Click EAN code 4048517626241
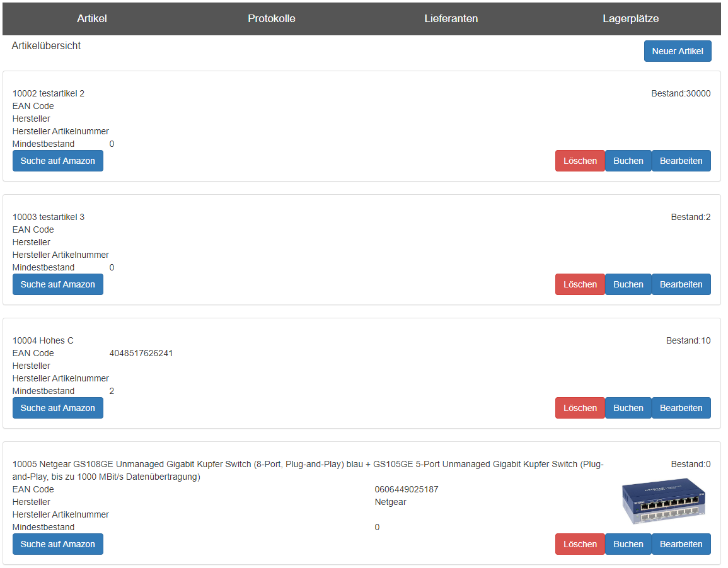 pos(141,353)
